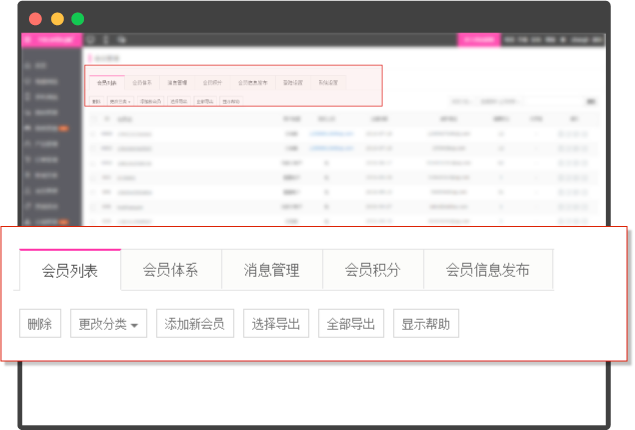Click the pink logo in the header
Viewport: 635px width, 430px height.
[x=52, y=40]
